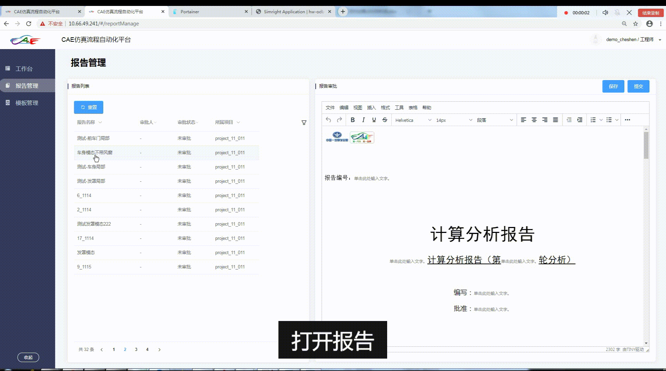Open the 插入 menu in the editor

pos(371,108)
